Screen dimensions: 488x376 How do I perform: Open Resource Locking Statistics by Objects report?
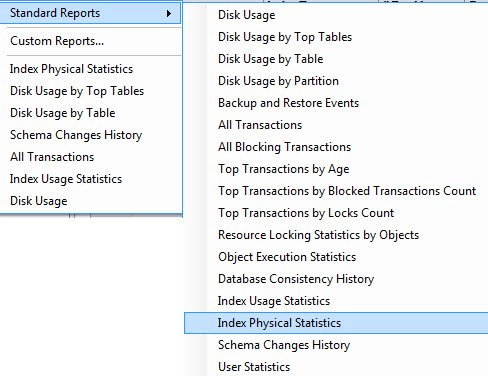click(318, 235)
